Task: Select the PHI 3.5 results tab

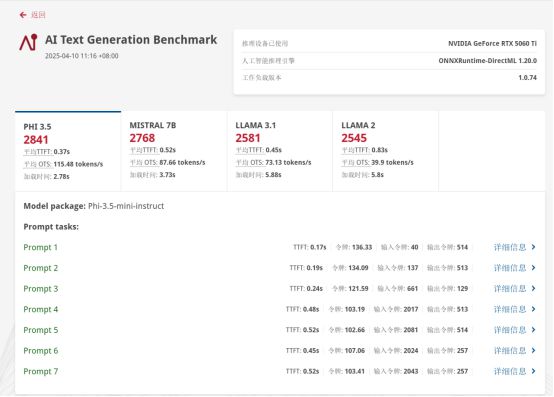Action: point(68,151)
